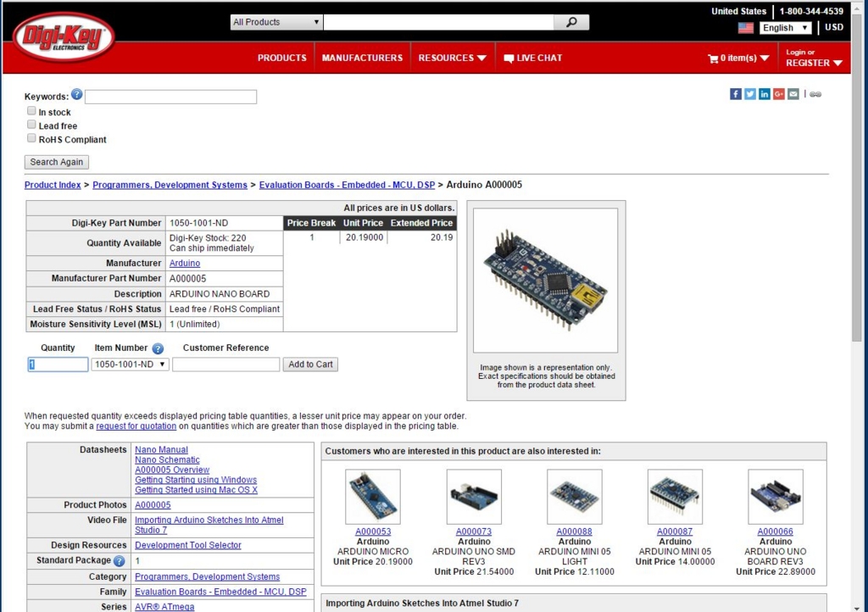Open the Arduino Micro A000053 thumbnail
The width and height of the screenshot is (868, 612).
[373, 497]
